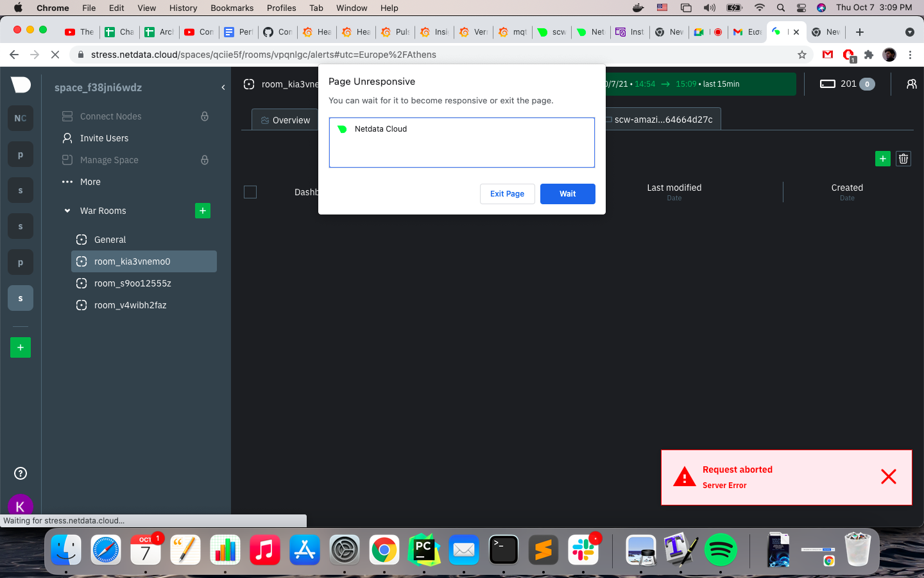Collapse the War Rooms section

(x=67, y=211)
